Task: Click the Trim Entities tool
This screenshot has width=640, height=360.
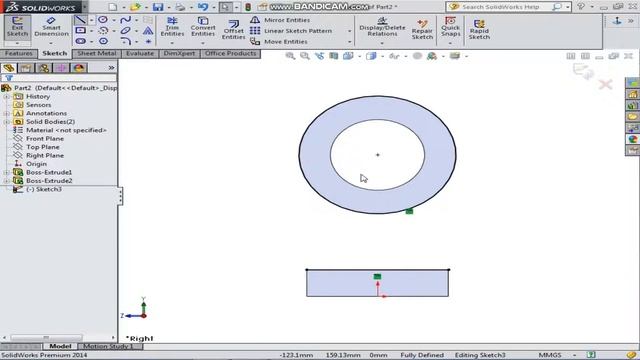Action: [x=172, y=27]
